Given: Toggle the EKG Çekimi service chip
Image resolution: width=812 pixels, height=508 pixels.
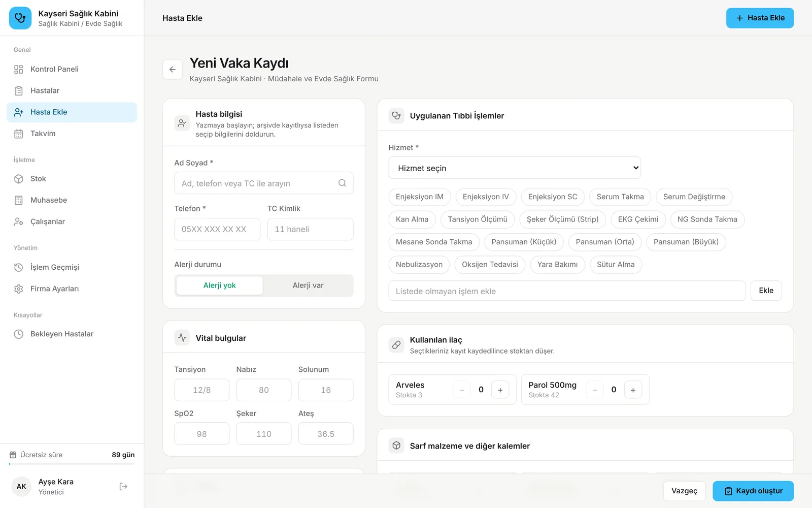Looking at the screenshot, I should pyautogui.click(x=638, y=219).
